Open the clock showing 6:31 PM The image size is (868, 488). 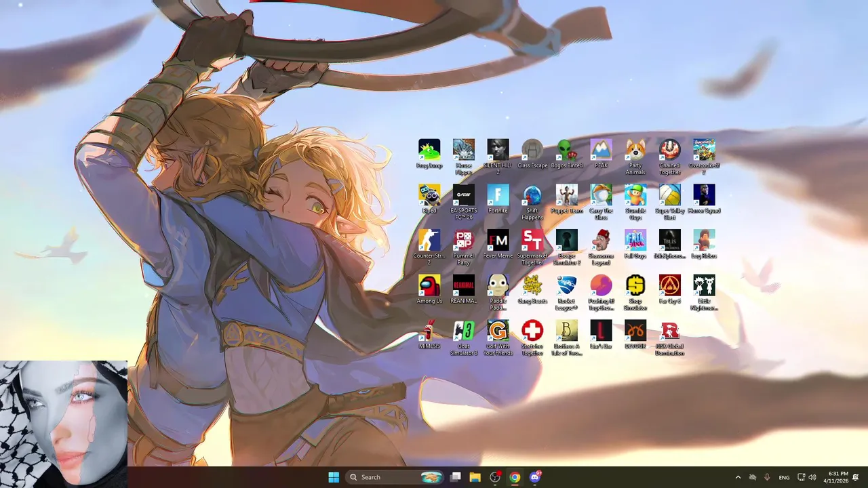coord(835,477)
